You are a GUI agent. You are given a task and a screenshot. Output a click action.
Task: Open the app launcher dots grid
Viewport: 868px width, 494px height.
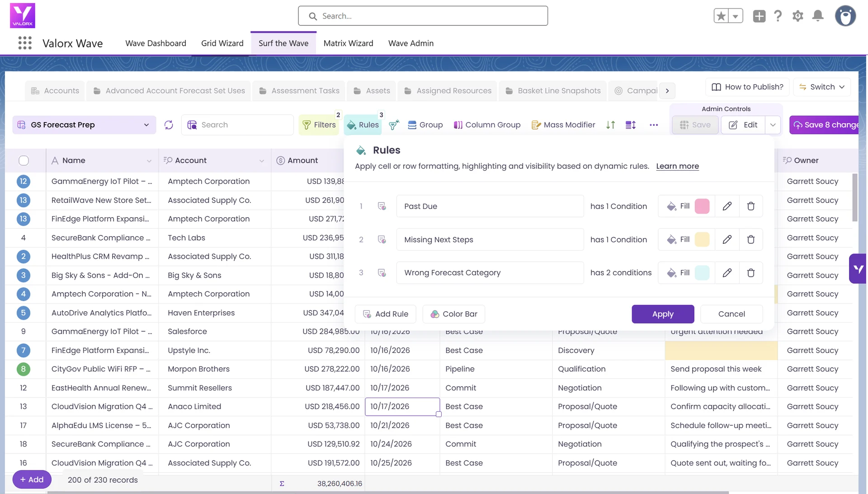25,43
